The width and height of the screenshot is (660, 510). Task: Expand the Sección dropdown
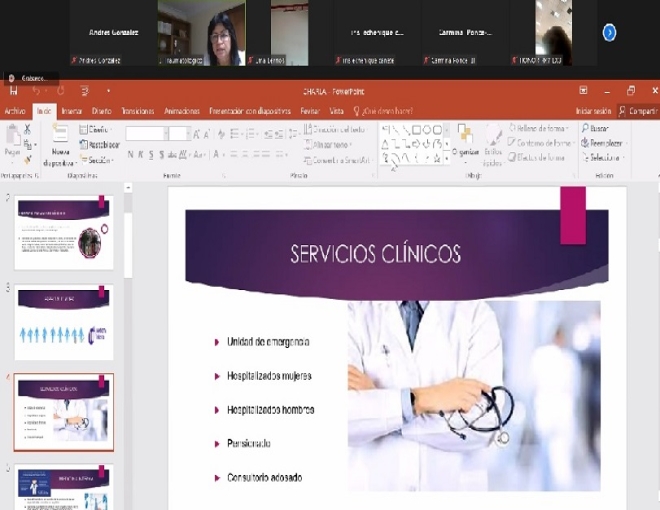coord(97,160)
